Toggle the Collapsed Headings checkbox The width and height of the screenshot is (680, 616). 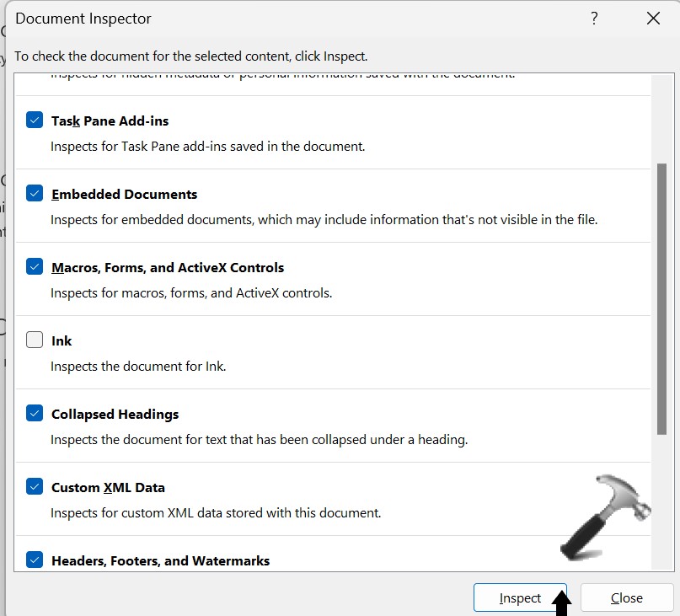[x=35, y=414]
